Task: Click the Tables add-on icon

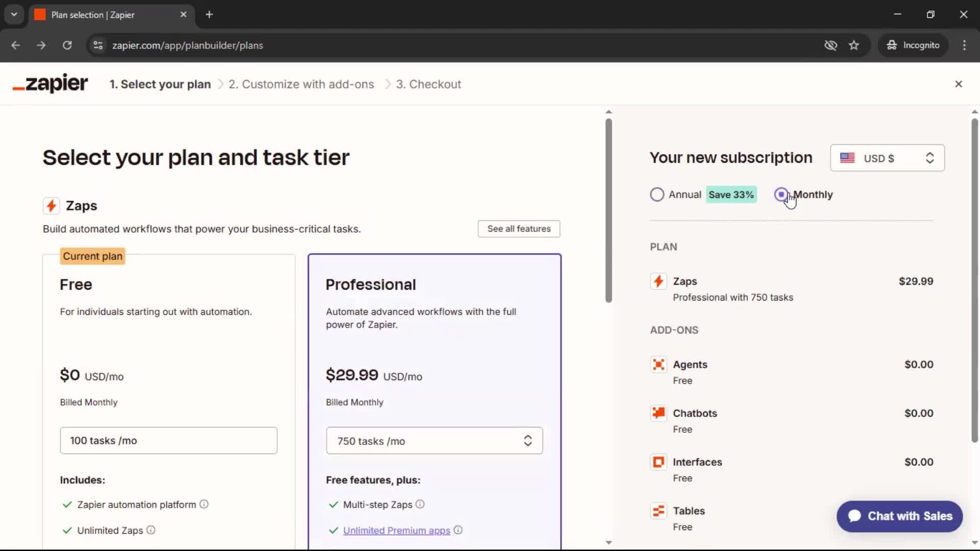Action: (658, 511)
